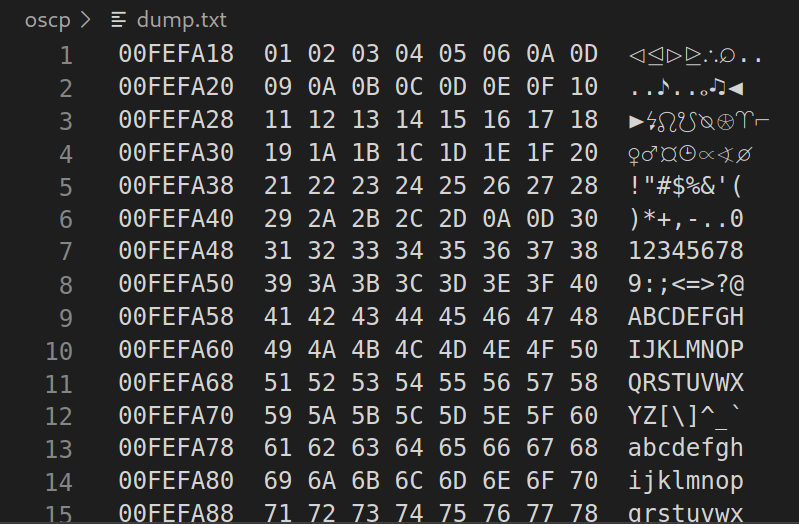Click the dump.txt file icon in breadcrumb
Viewport: 799px width, 524px height.
click(x=120, y=19)
